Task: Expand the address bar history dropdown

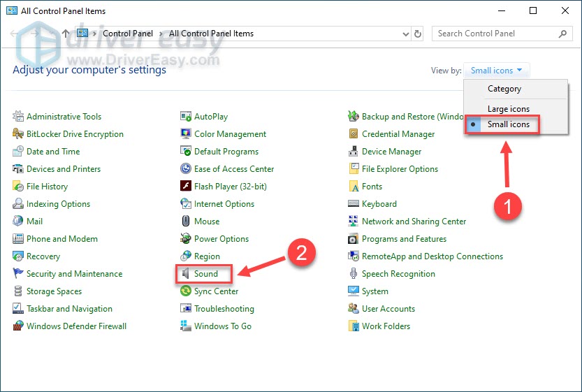Action: pyautogui.click(x=407, y=34)
